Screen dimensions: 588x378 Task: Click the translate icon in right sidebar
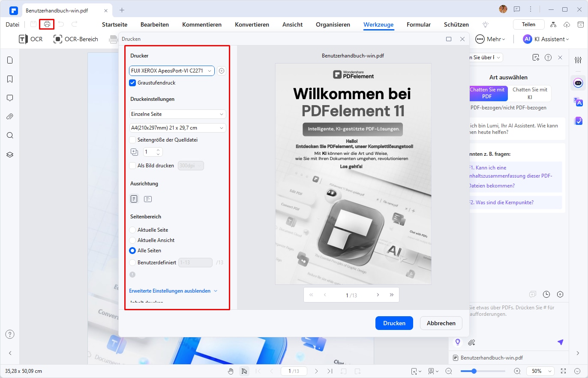tap(579, 102)
